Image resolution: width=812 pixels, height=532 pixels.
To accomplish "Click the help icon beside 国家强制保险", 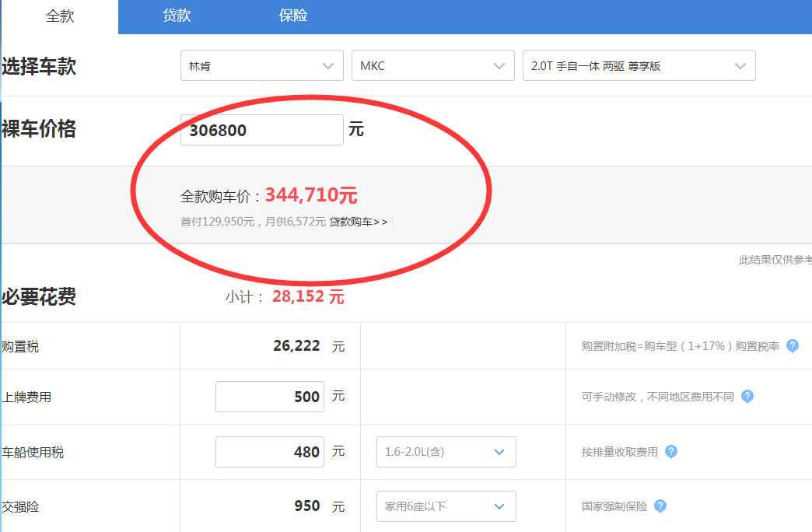I will coord(660,506).
